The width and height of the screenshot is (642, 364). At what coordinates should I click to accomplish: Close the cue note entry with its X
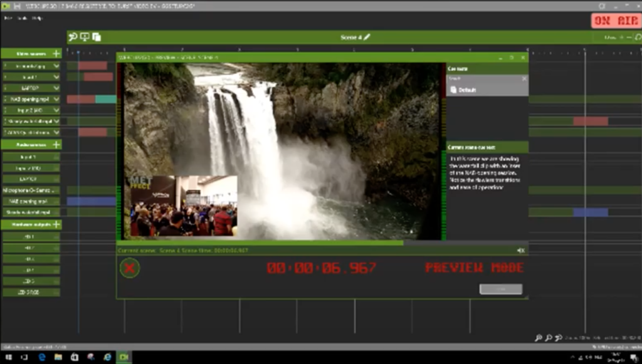[524, 79]
